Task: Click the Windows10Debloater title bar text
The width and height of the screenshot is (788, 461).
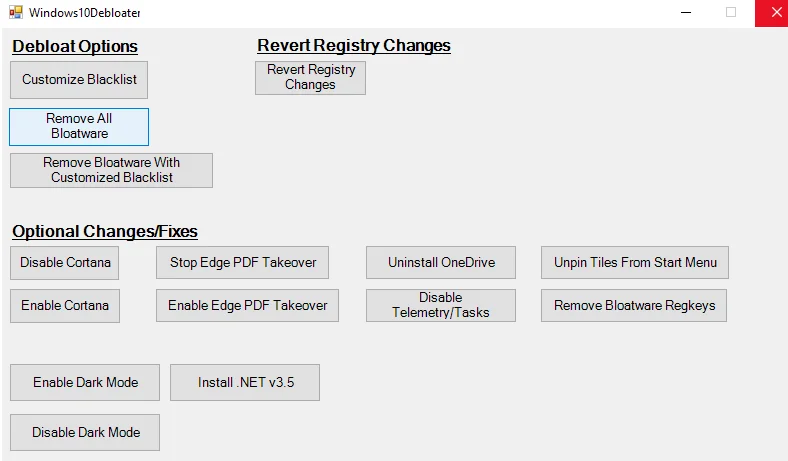Action: tap(84, 13)
